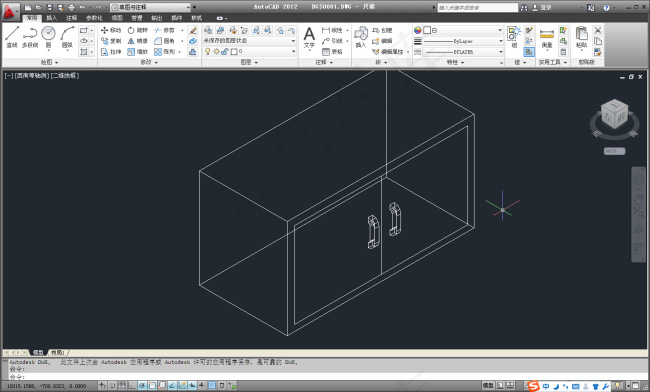Select the Polyline (多段线) tool
The image size is (650, 392).
click(x=30, y=37)
